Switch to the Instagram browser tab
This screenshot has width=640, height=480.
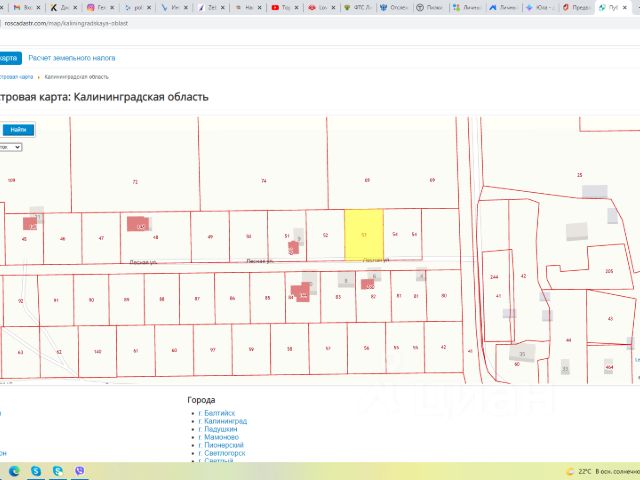pyautogui.click(x=96, y=7)
